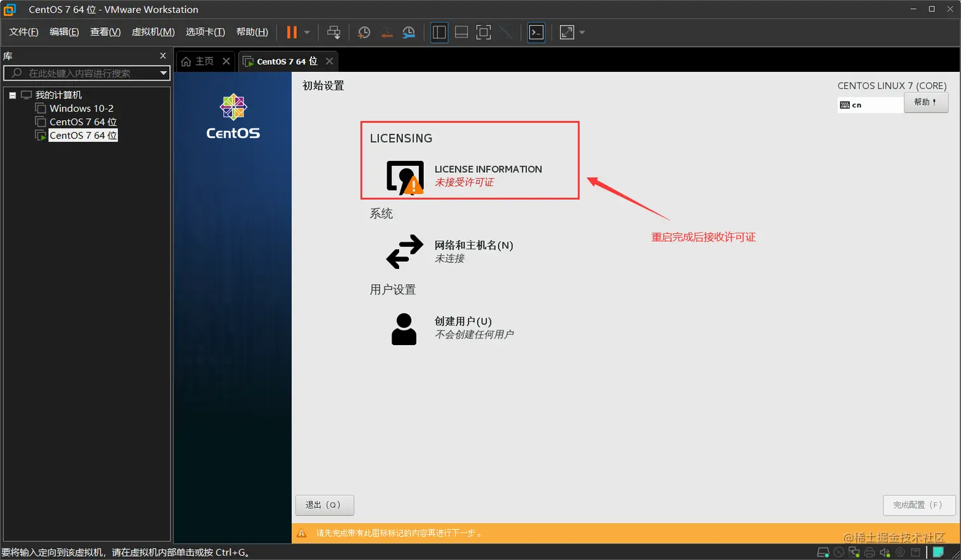Open 创建用户(U) settings
This screenshot has width=961, height=560.
[x=463, y=322]
